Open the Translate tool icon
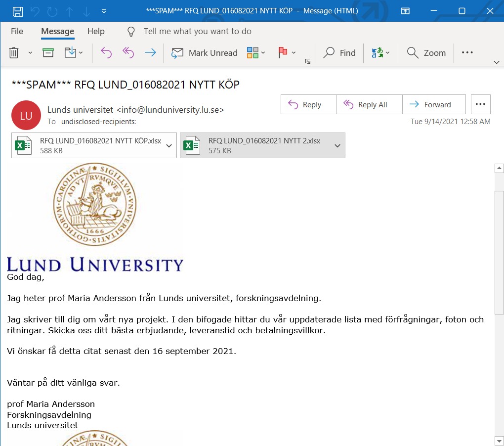Viewport: 504px width, 446px height. (378, 53)
